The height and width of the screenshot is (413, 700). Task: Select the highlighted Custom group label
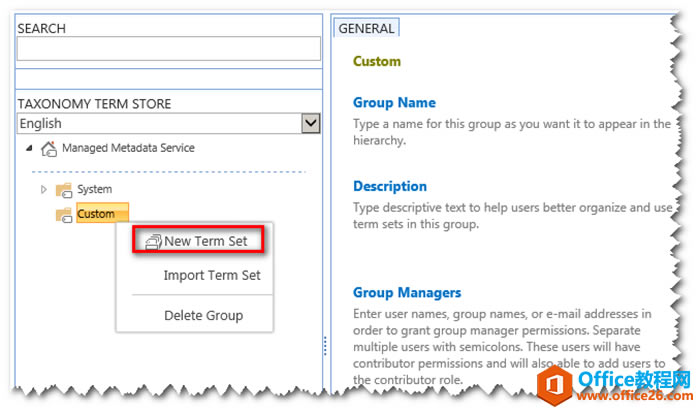tap(96, 214)
